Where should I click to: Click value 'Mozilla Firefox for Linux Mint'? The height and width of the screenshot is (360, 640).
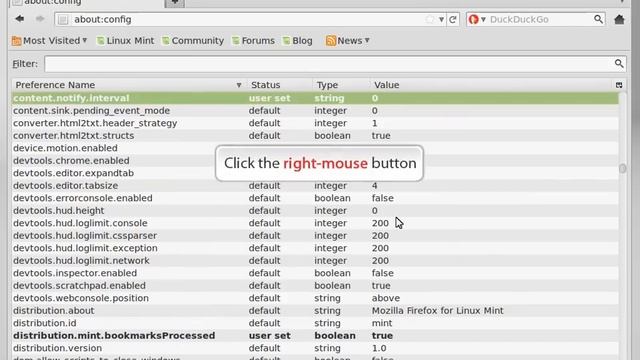tap(437, 311)
